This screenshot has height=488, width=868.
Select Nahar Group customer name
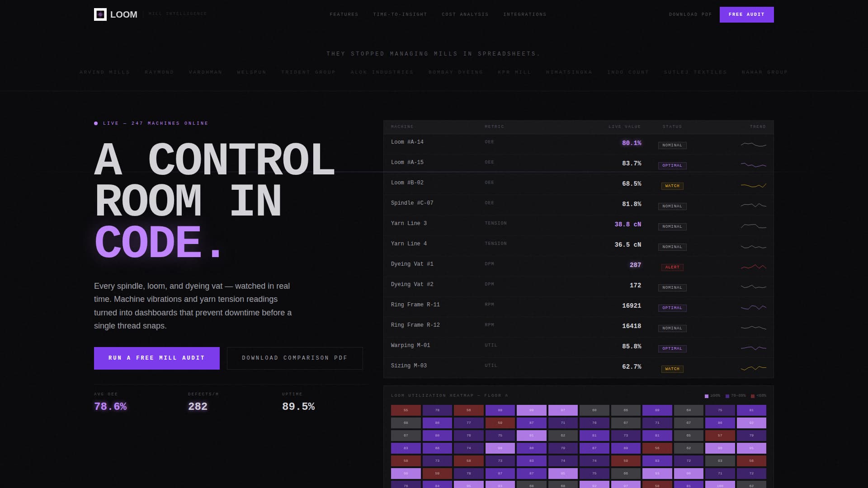pyautogui.click(x=764, y=72)
